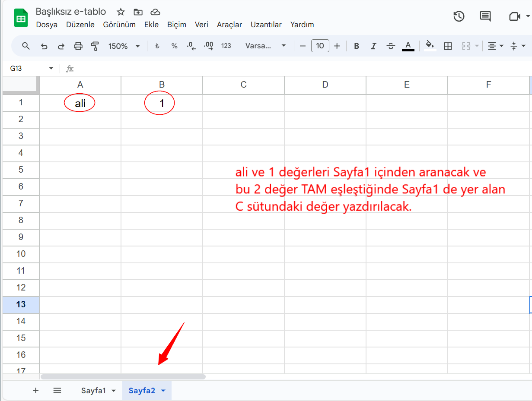
Task: Format as percent
Action: 174,46
